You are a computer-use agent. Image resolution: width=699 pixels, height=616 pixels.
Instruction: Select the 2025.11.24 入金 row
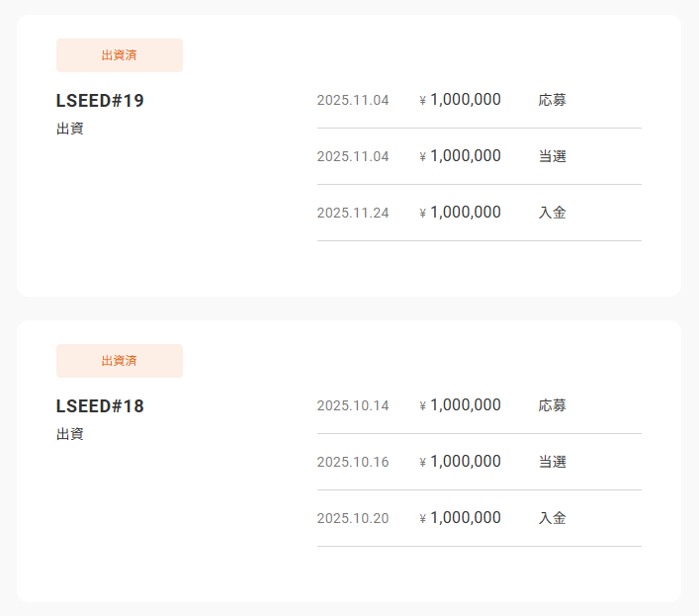pyautogui.click(x=480, y=213)
